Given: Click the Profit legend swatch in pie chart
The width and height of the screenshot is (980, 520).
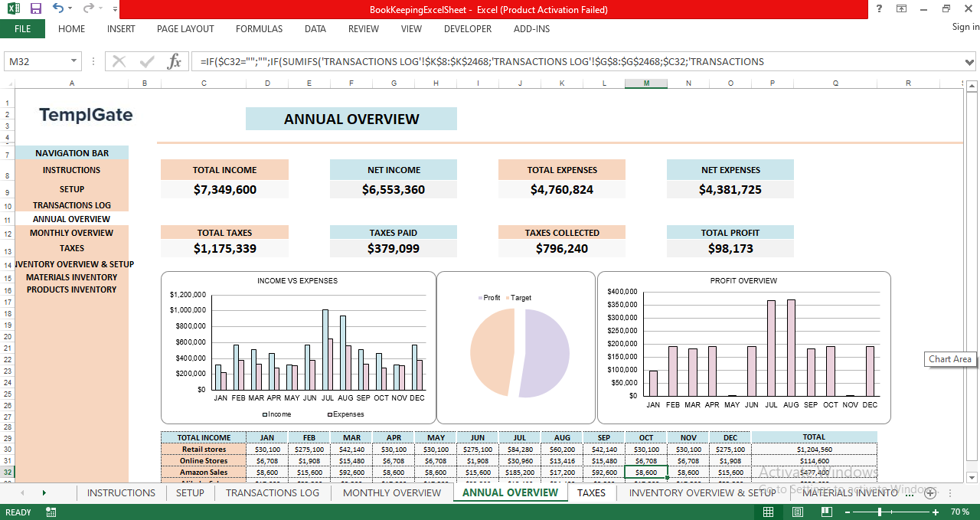Looking at the screenshot, I should click(481, 298).
